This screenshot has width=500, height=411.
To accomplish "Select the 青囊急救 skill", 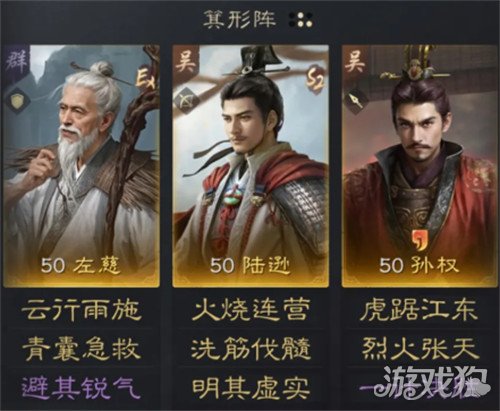I will [x=81, y=349].
